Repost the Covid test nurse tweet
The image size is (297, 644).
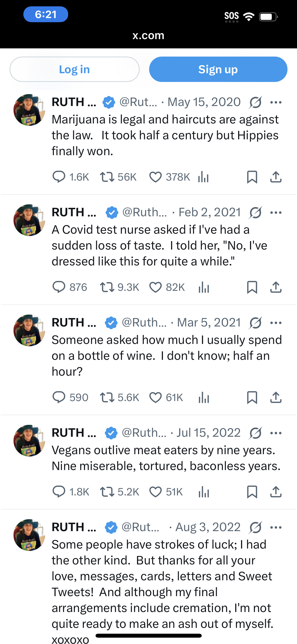coord(107,287)
